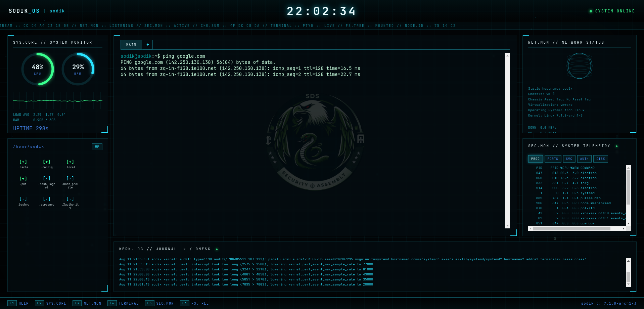Click the terminal scrollbar up arrow
This screenshot has height=309, width=644.
pos(507,55)
